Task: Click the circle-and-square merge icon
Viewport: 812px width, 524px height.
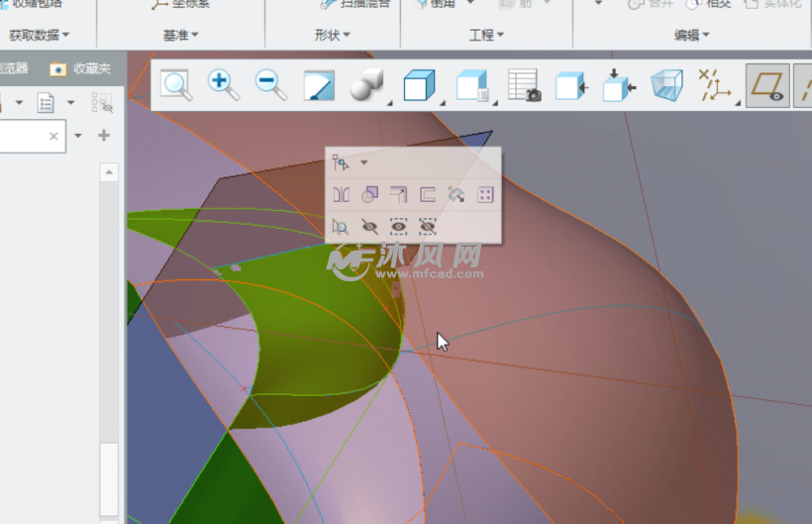Action: (x=369, y=195)
